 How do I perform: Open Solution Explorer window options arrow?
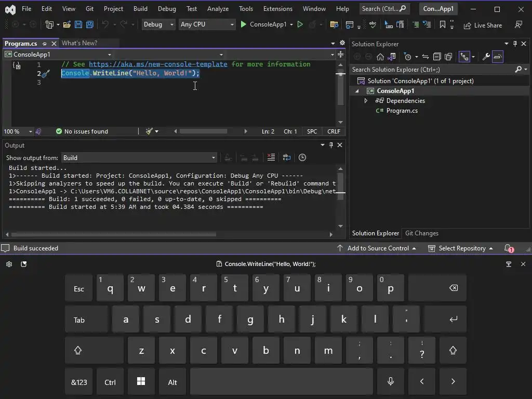point(506,44)
